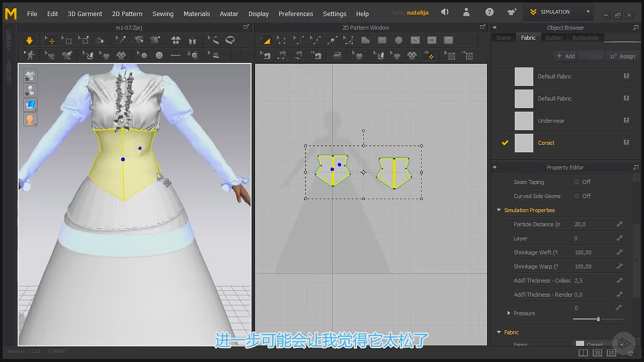Viewport: 644px width, 362px height.
Task: Click the Add fabric button
Action: click(x=566, y=56)
